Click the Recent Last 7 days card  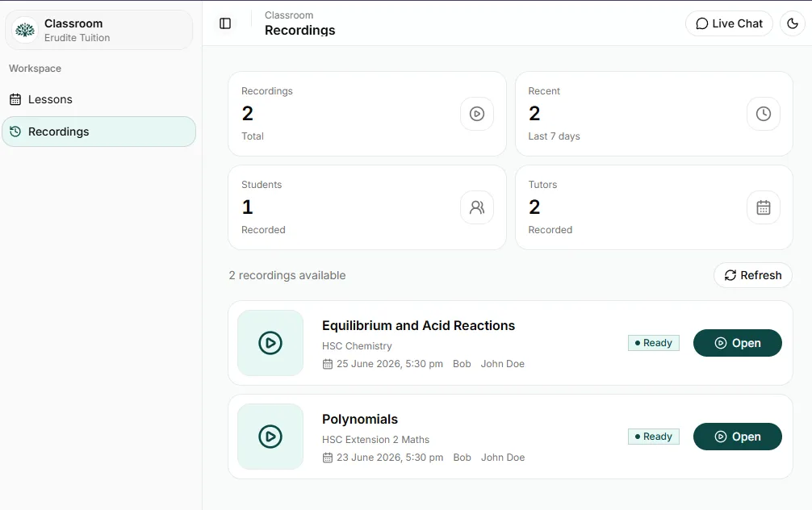click(x=654, y=114)
